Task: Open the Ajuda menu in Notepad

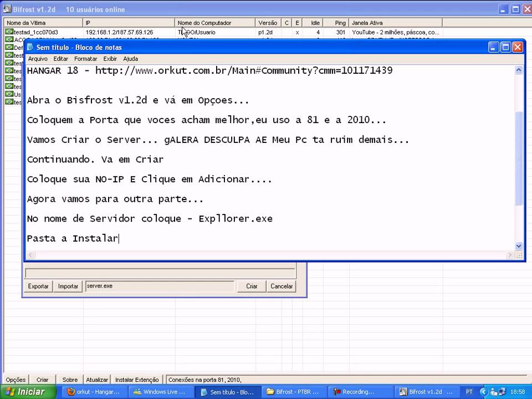Action: (x=131, y=59)
